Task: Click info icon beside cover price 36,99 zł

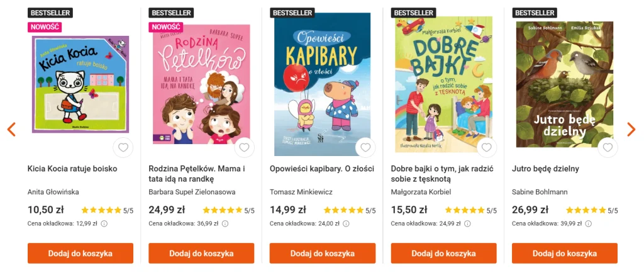Action: pyautogui.click(x=225, y=224)
